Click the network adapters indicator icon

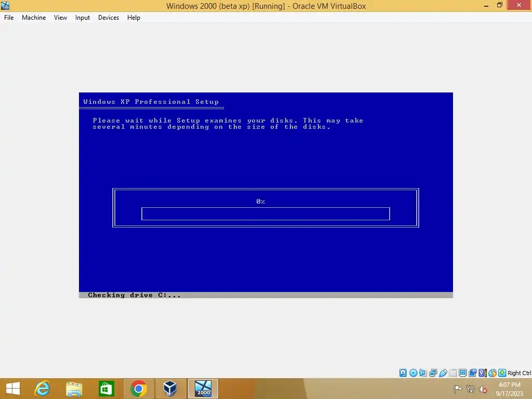(x=433, y=373)
